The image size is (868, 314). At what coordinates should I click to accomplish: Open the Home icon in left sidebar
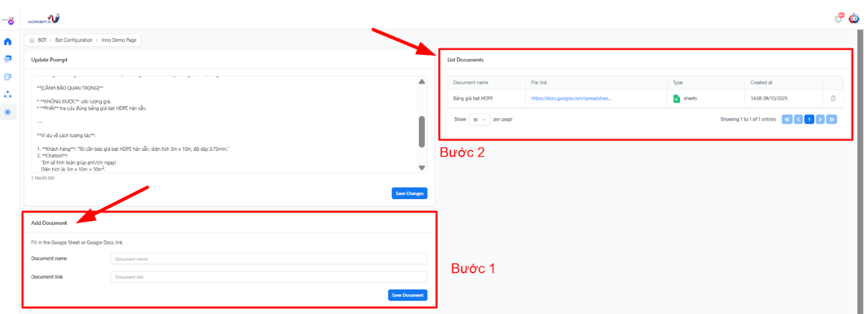7,41
